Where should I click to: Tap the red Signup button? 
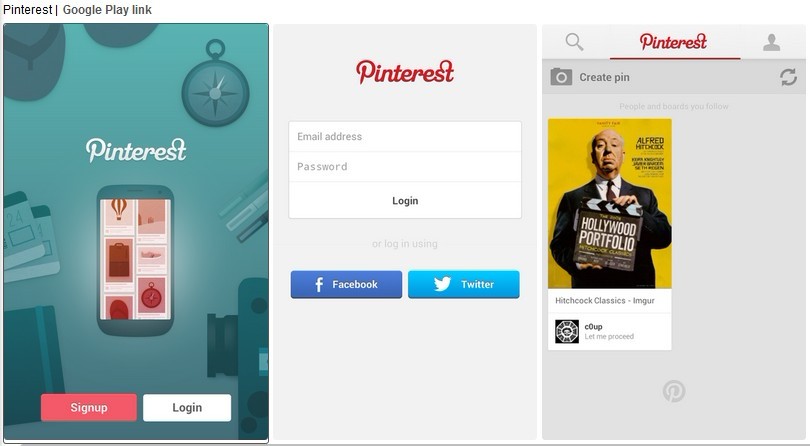pyautogui.click(x=89, y=407)
